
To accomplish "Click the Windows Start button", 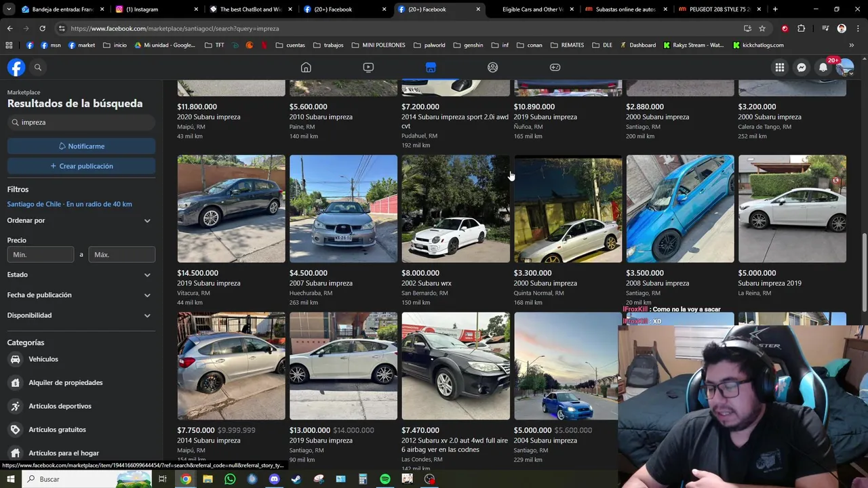I will click(x=10, y=479).
